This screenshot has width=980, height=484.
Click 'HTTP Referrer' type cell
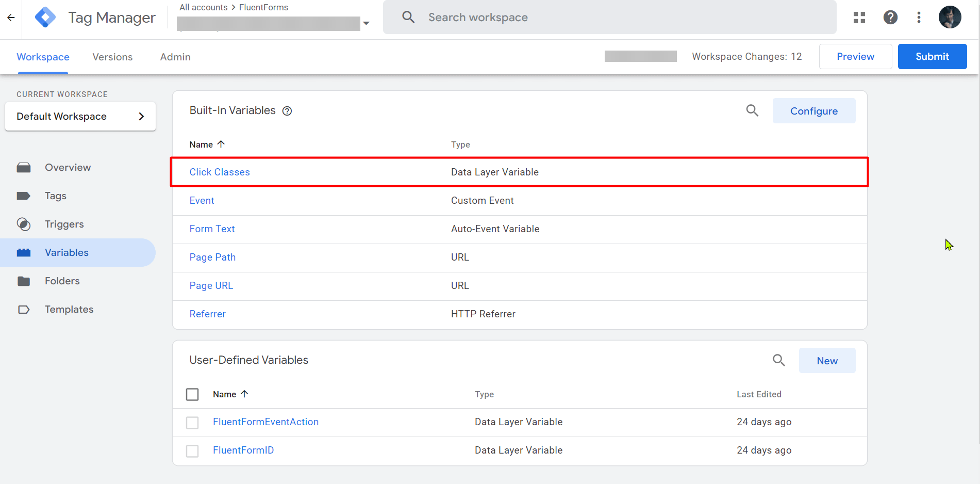(483, 314)
